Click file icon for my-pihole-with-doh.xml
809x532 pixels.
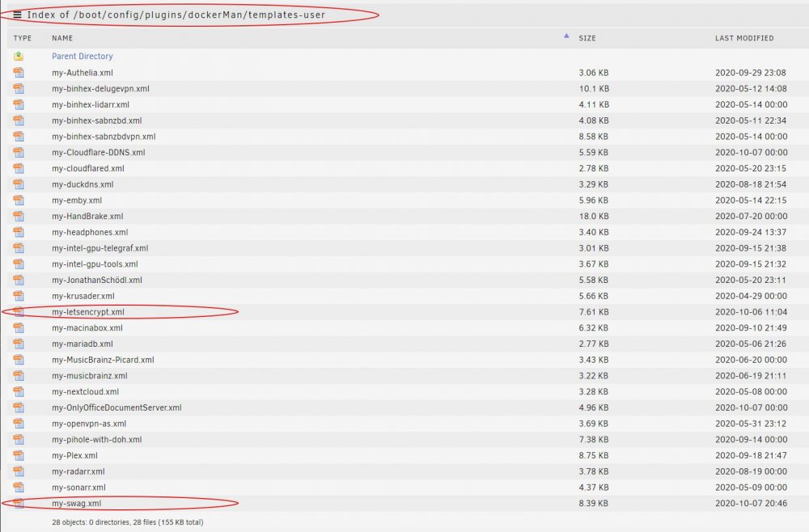pos(19,440)
